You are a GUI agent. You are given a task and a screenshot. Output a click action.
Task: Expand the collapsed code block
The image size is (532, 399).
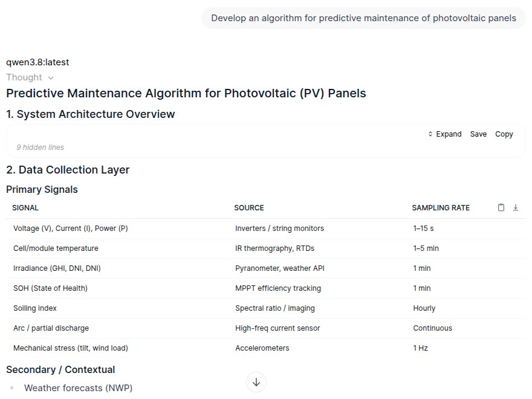coord(445,134)
